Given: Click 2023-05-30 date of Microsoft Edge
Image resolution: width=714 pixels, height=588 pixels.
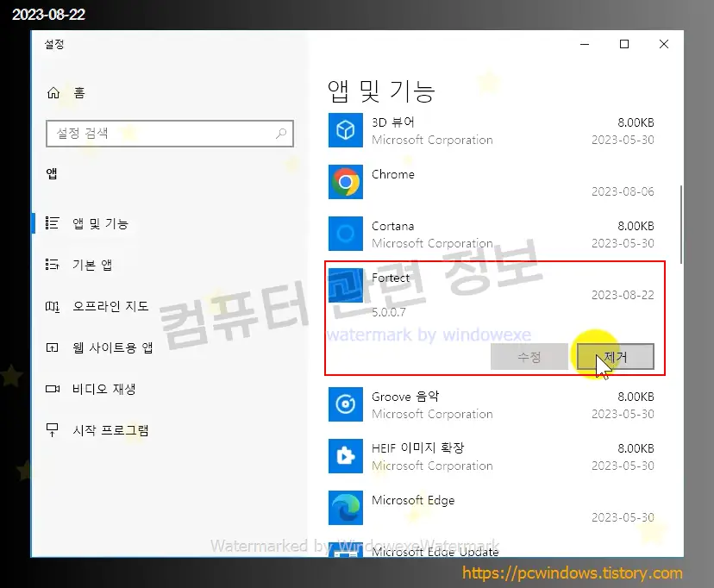Looking at the screenshot, I should tap(623, 517).
